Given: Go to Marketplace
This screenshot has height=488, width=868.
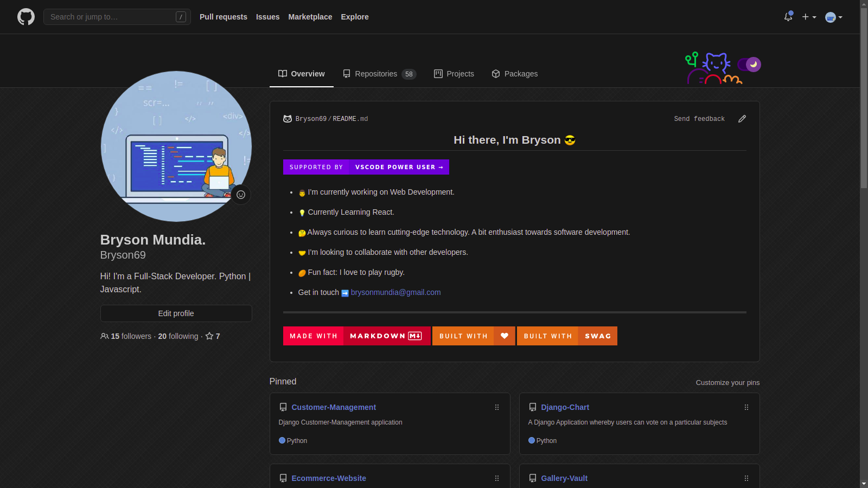Looking at the screenshot, I should point(310,17).
